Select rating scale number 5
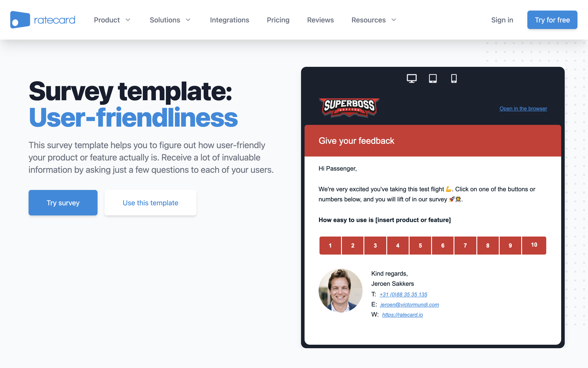 click(420, 245)
